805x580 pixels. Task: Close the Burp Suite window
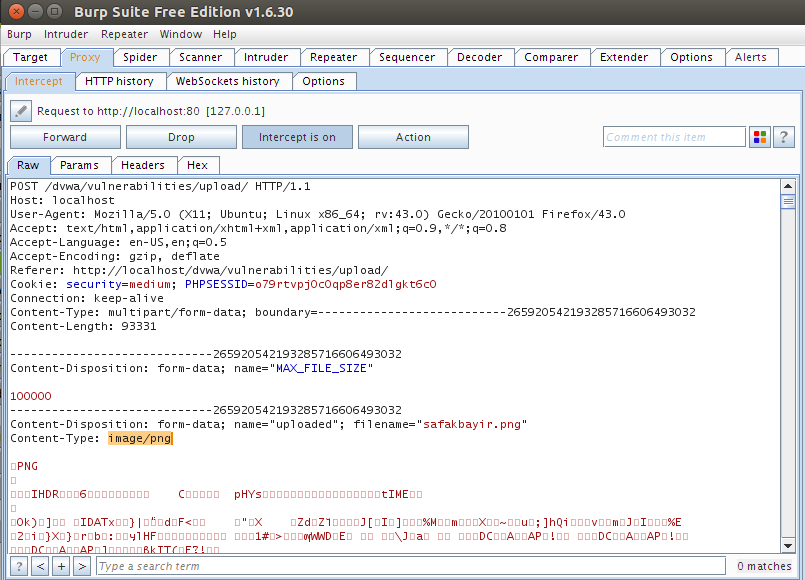pos(16,11)
